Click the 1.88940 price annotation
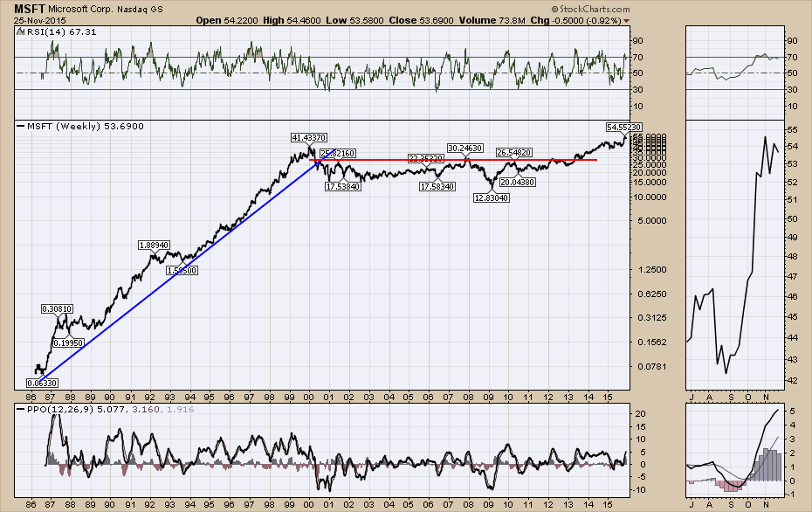Image resolution: width=812 pixels, height=512 pixels. coord(155,245)
